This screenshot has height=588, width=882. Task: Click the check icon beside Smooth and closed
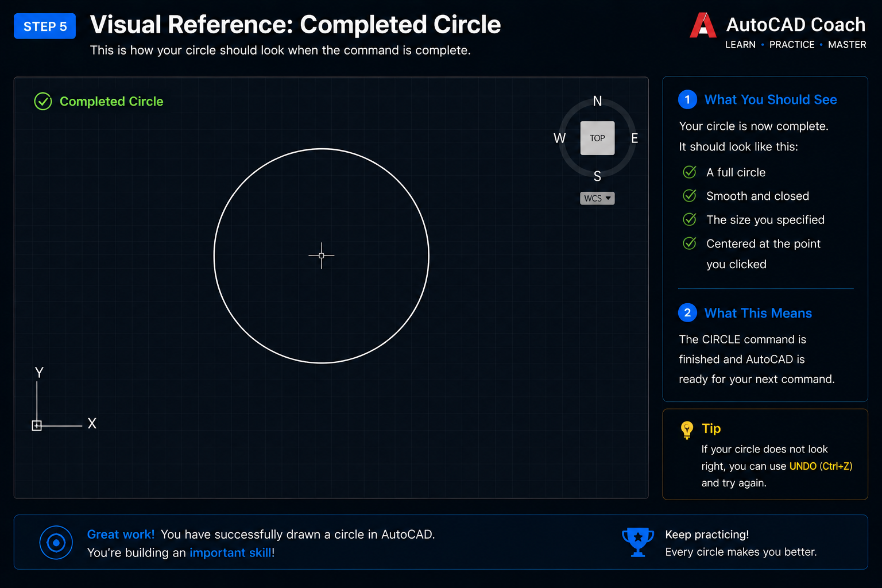(x=690, y=196)
